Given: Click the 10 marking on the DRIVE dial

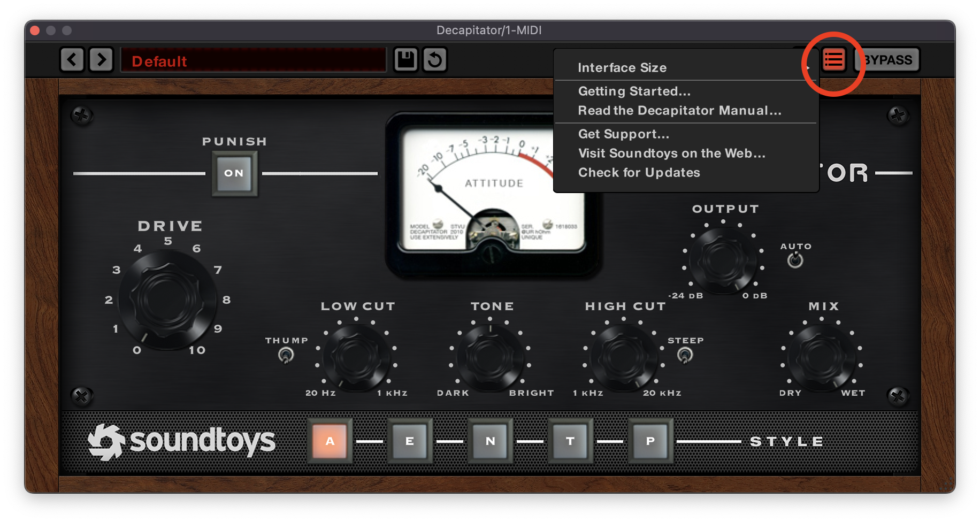Looking at the screenshot, I should pos(197,350).
